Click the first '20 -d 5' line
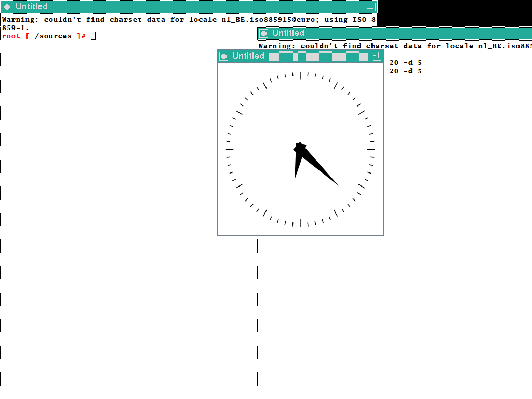This screenshot has height=399, width=532. 405,63
